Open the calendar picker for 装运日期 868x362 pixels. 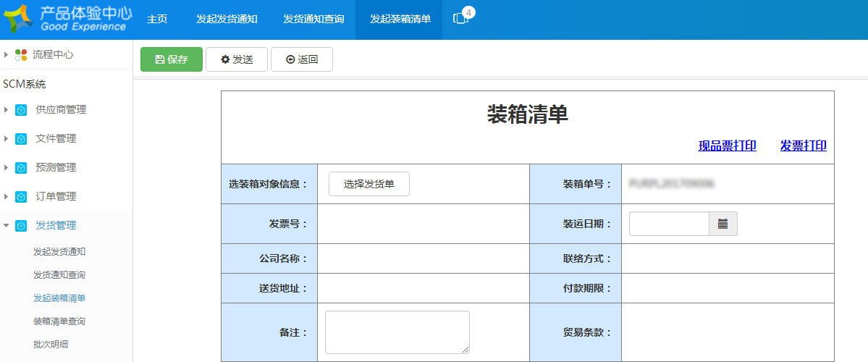pos(723,224)
